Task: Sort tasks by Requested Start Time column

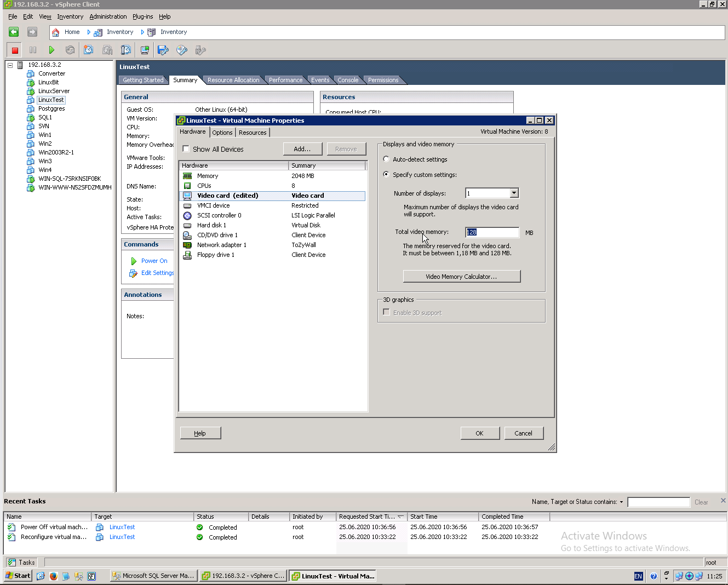Action: (371, 517)
